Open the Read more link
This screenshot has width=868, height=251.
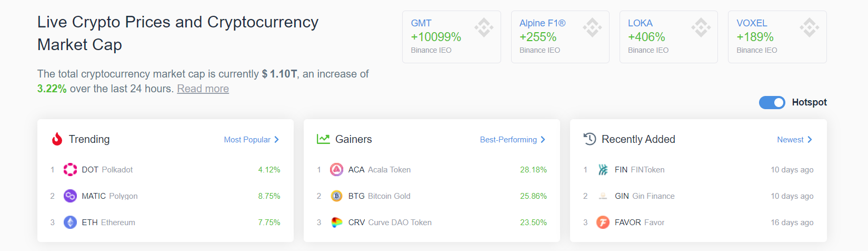(203, 89)
